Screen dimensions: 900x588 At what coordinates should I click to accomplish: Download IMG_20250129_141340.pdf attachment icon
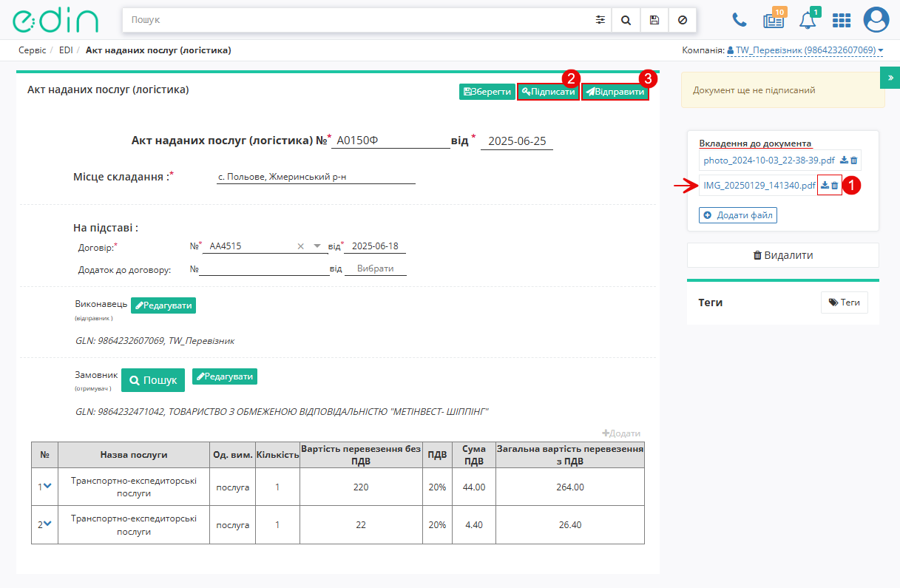point(825,185)
